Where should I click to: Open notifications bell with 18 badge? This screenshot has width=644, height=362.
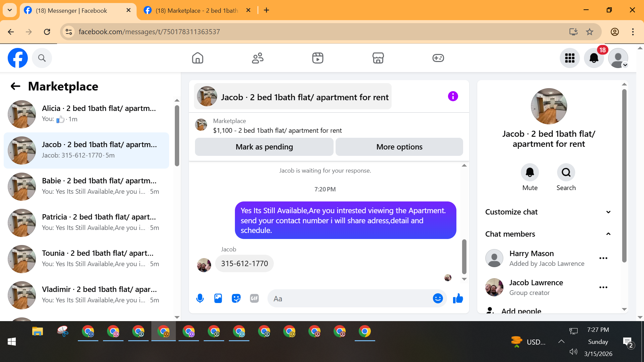coord(594,58)
